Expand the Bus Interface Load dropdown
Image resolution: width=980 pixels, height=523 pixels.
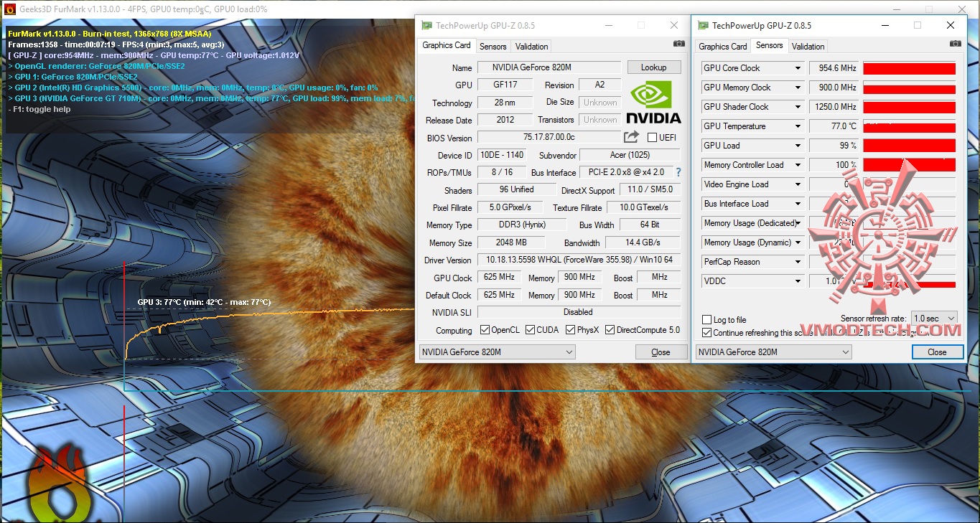click(798, 204)
